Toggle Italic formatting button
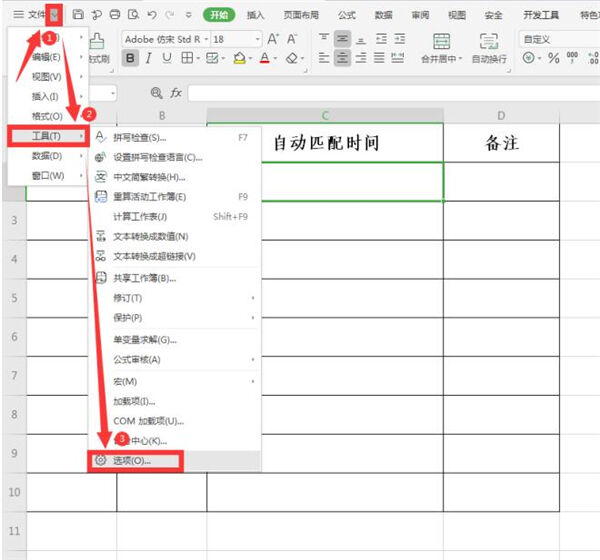The width and height of the screenshot is (600, 560). coord(148,58)
